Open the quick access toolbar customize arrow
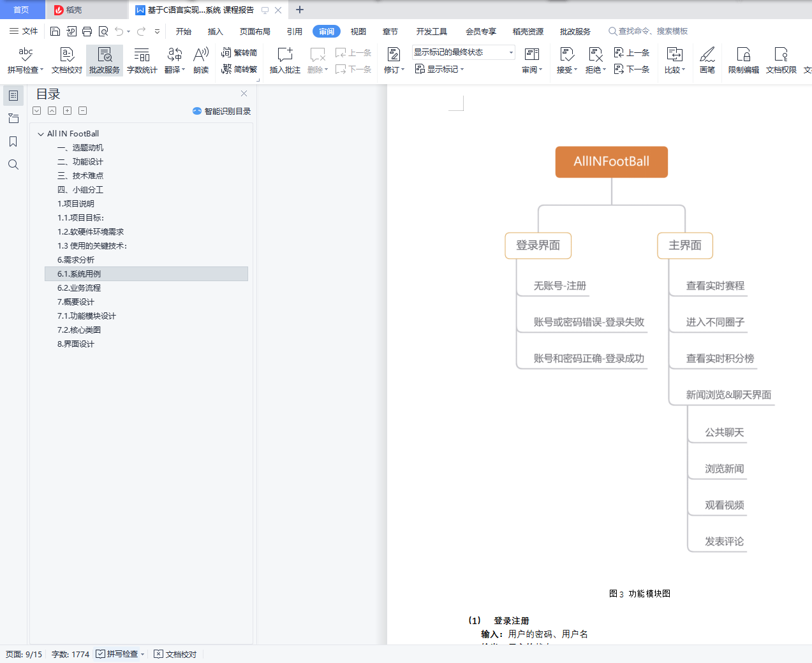Image resolution: width=812 pixels, height=663 pixels. tap(157, 31)
